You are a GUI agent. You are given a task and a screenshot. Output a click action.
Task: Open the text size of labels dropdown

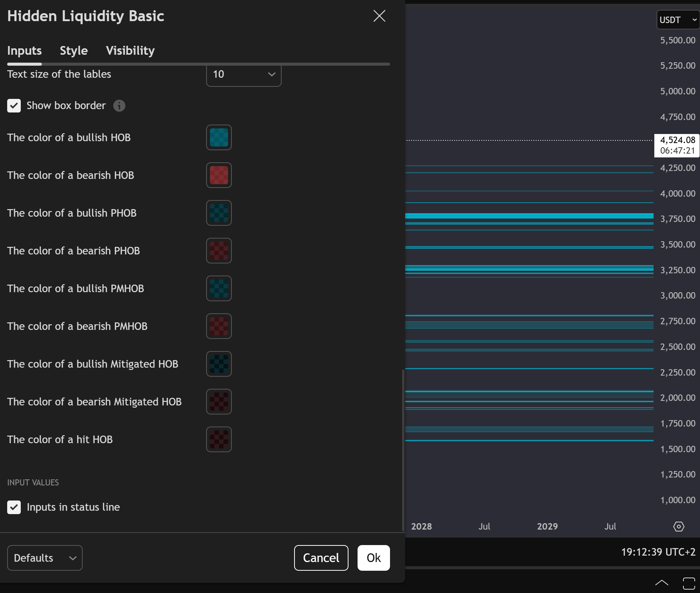point(244,75)
